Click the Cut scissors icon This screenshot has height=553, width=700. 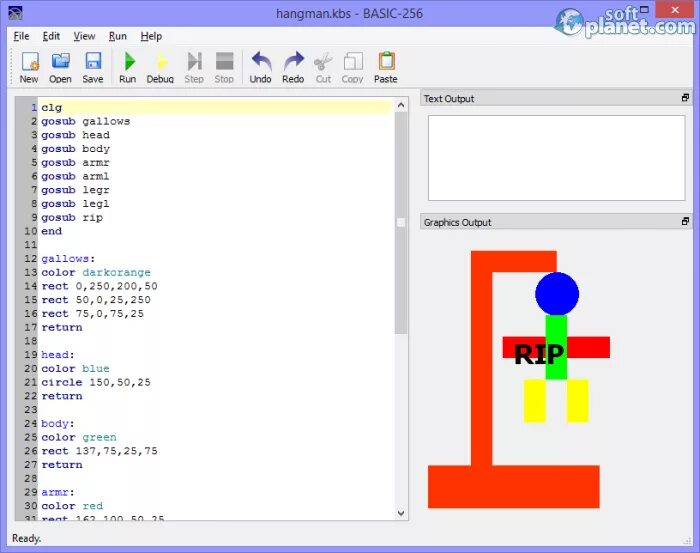(323, 67)
